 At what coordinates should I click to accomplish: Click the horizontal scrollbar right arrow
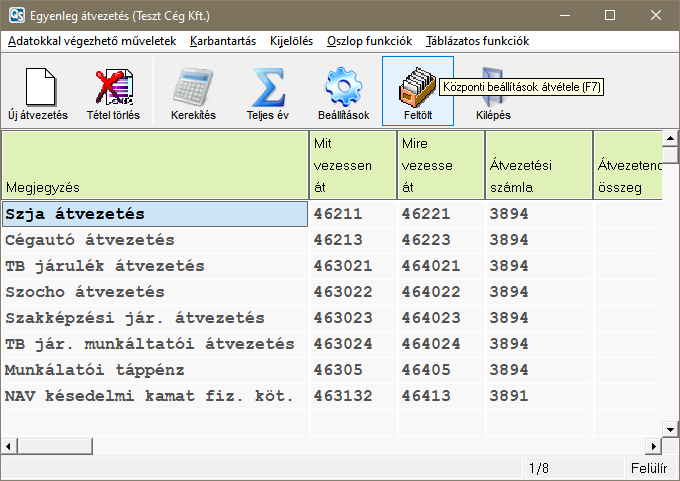pos(655,446)
